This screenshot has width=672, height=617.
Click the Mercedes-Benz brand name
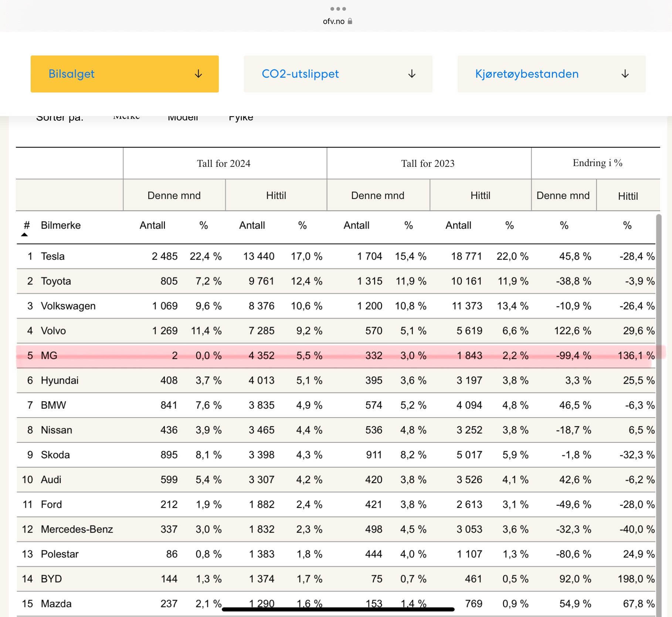pos(77,529)
